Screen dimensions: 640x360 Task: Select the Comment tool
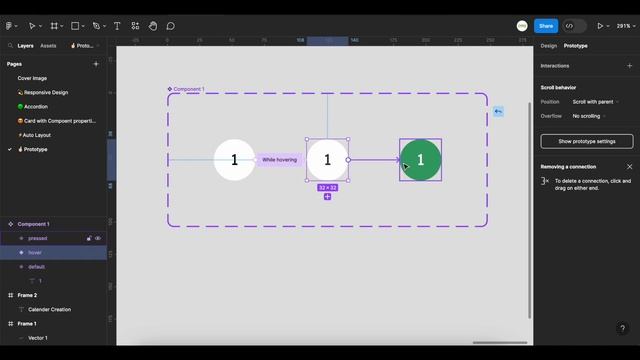click(x=171, y=26)
